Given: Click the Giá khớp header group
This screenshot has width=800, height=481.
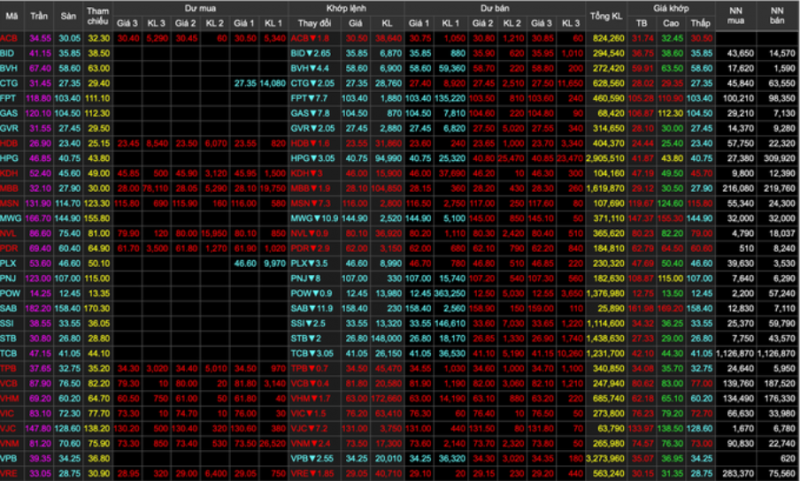Looking at the screenshot, I should pos(667,7).
